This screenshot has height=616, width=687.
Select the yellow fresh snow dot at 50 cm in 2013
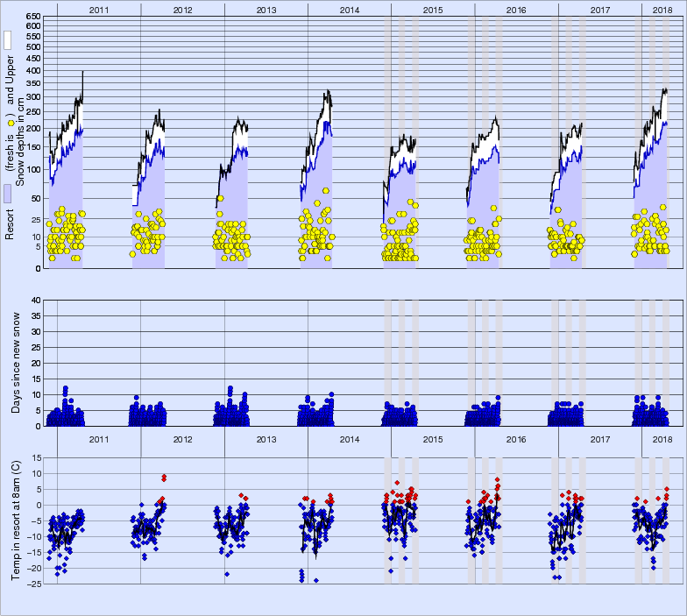(x=220, y=198)
